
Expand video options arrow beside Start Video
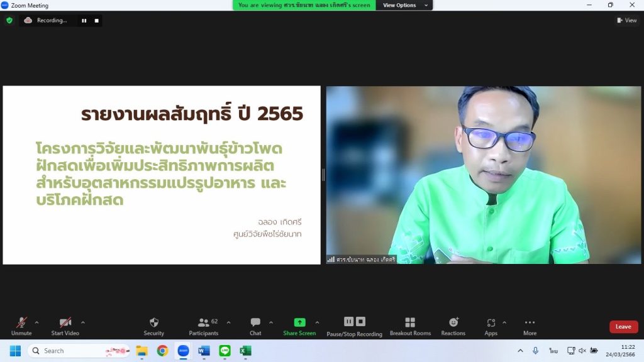(83, 322)
